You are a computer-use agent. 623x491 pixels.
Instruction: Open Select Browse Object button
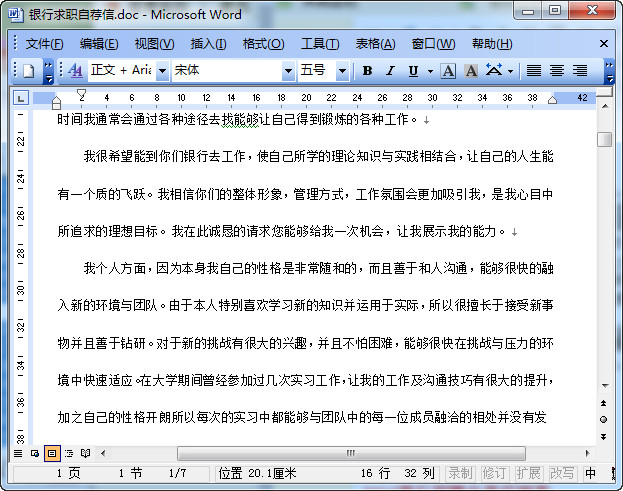tap(604, 419)
